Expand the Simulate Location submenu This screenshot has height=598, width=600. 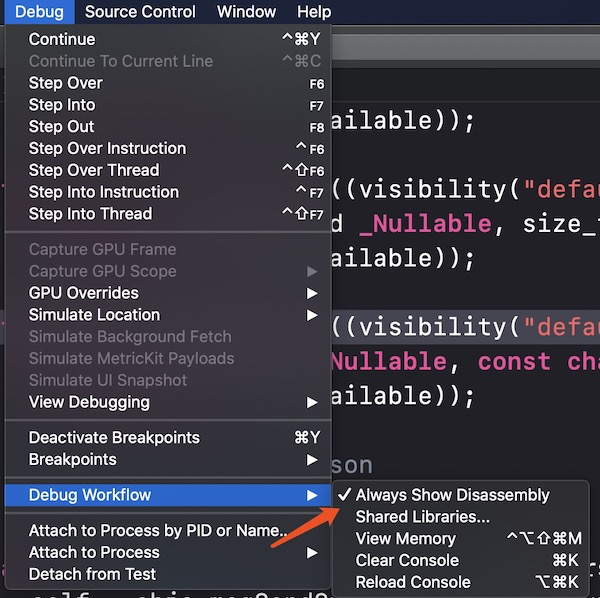(168, 315)
